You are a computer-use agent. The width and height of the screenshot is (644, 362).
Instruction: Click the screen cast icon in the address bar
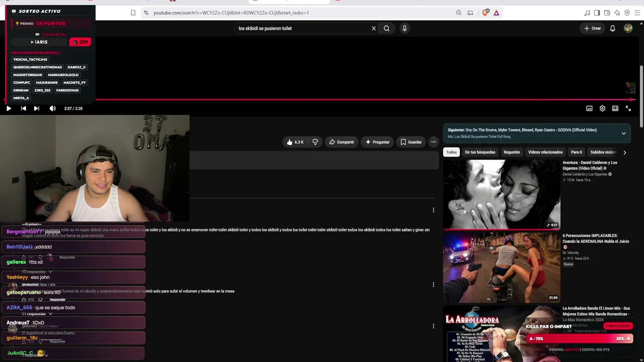(470, 13)
